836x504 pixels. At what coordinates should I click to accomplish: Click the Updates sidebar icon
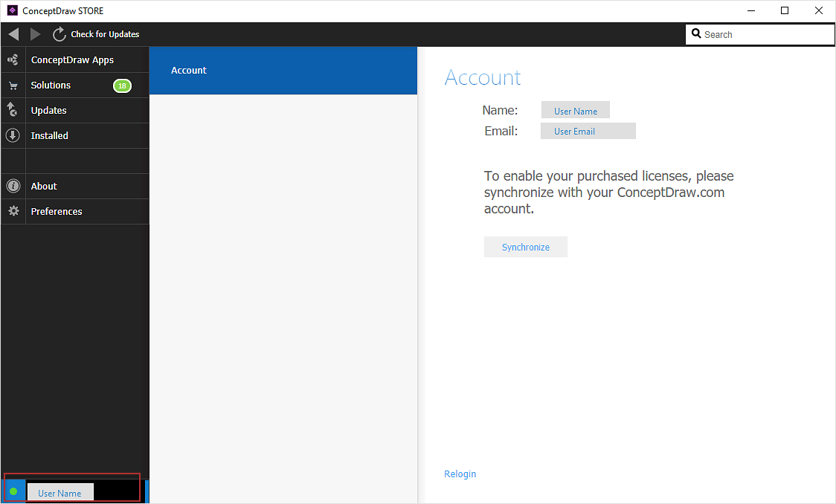tap(12, 110)
